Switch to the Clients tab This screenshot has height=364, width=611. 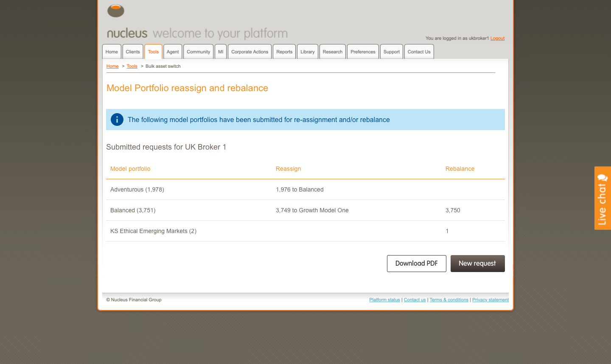pyautogui.click(x=133, y=52)
